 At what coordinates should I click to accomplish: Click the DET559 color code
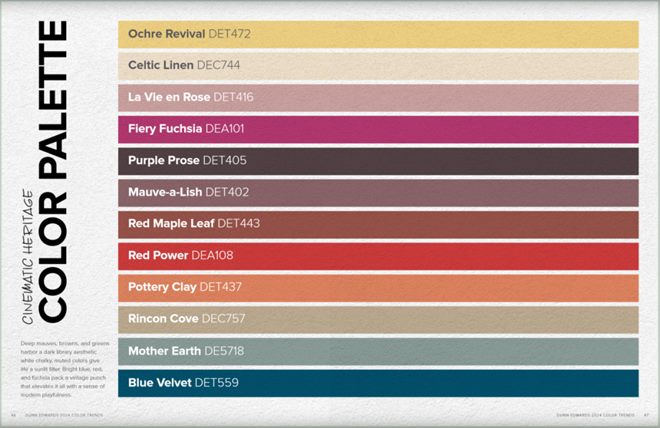217,383
